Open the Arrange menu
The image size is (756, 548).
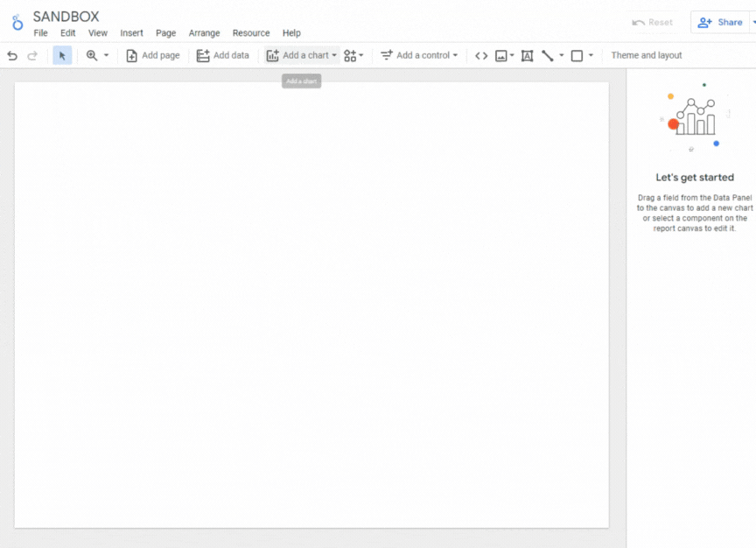tap(204, 33)
